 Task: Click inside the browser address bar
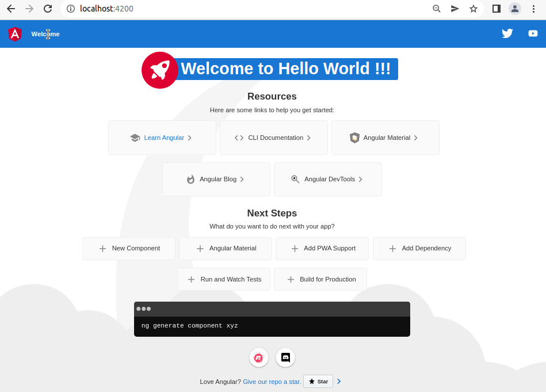pyautogui.click(x=173, y=9)
